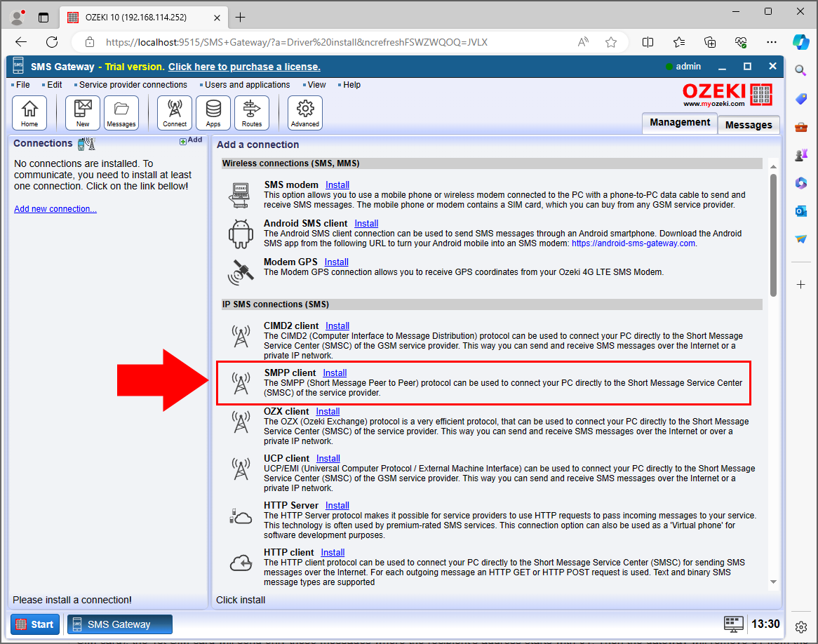Open the purchase a license link

(x=244, y=67)
